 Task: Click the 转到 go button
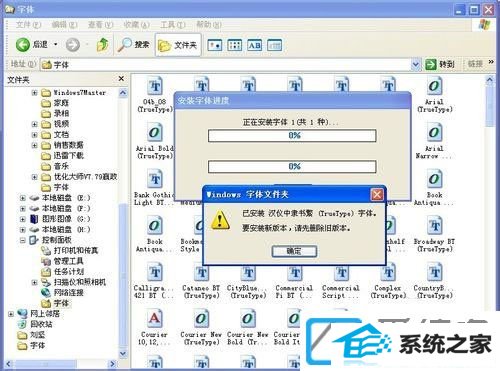440,64
